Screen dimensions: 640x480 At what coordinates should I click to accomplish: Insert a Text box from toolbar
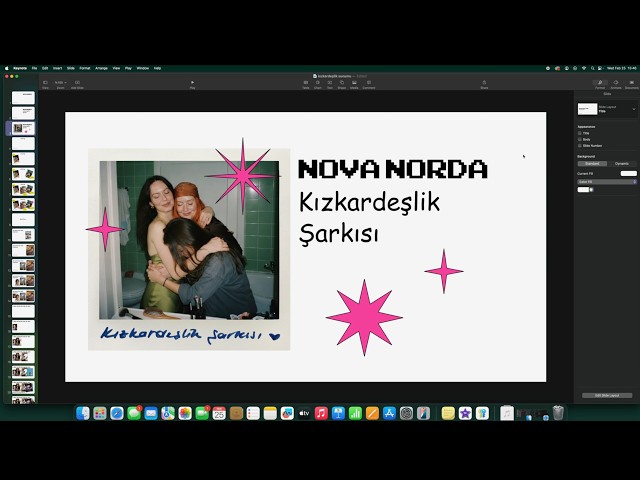point(329,84)
